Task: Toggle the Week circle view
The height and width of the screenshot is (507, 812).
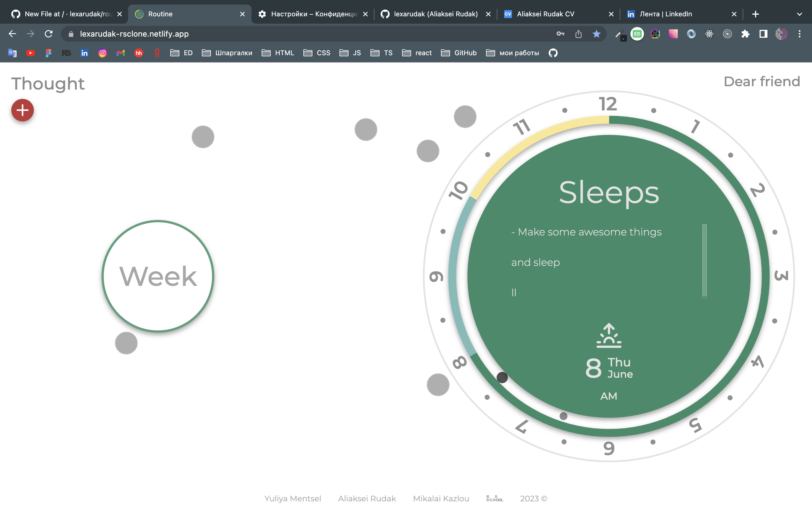Action: 158,276
